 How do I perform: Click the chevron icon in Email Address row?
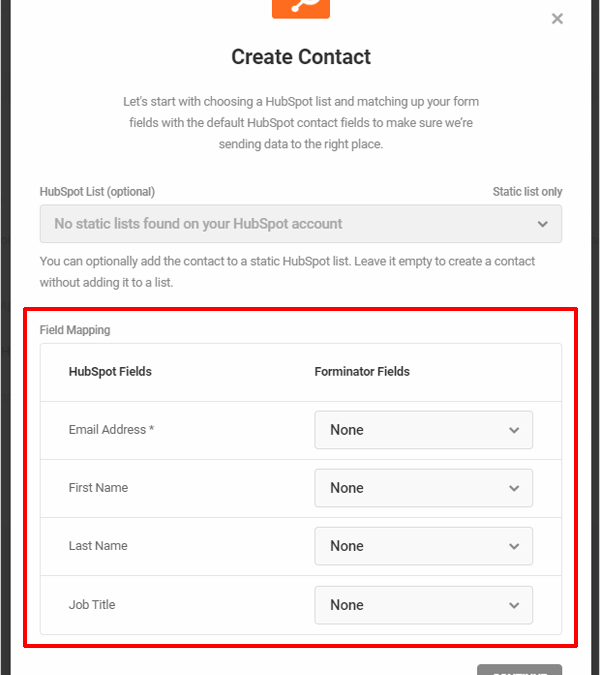[x=514, y=430]
